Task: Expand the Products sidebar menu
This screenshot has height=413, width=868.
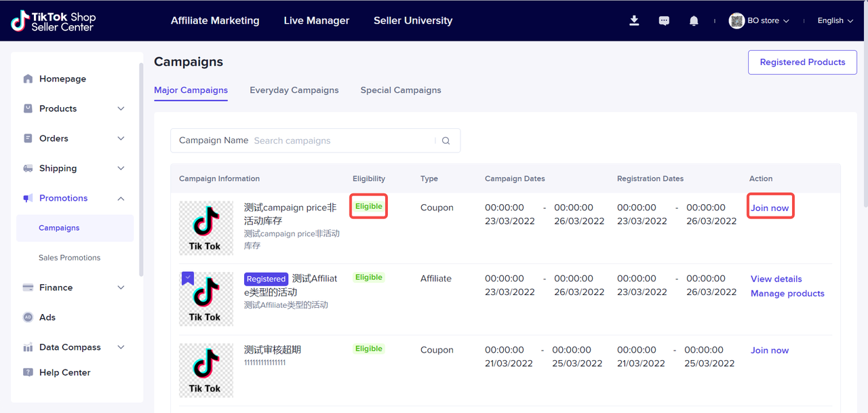Action: (x=121, y=109)
